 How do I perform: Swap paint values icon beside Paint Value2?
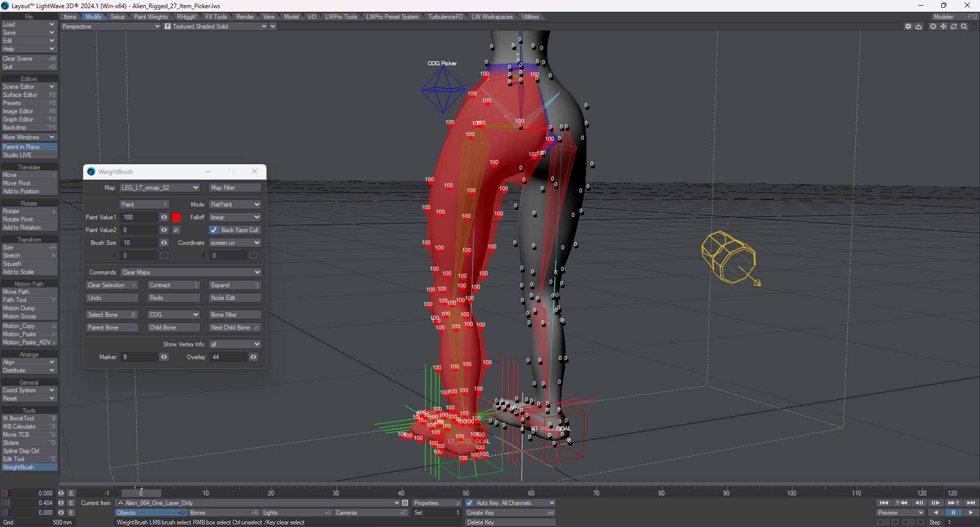(176, 230)
